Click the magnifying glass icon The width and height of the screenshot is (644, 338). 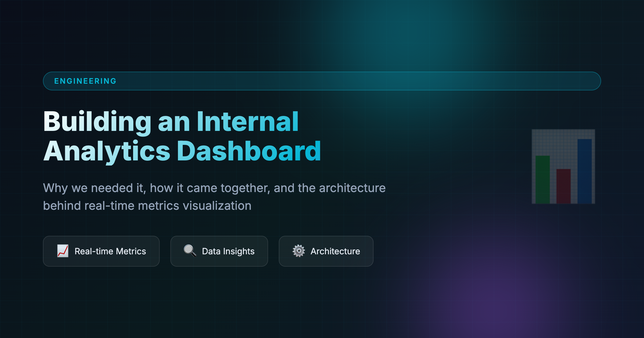(190, 251)
